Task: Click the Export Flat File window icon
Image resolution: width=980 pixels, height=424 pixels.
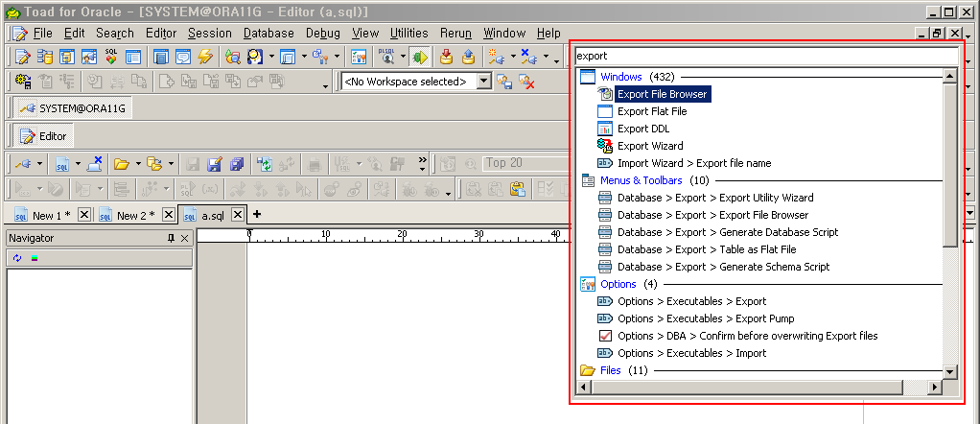Action: point(605,111)
